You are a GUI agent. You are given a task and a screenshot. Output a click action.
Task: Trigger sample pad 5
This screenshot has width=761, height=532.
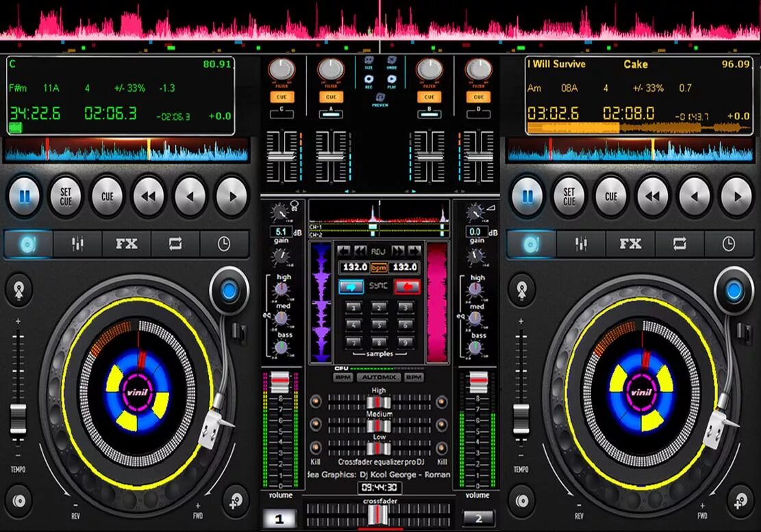coord(379,325)
